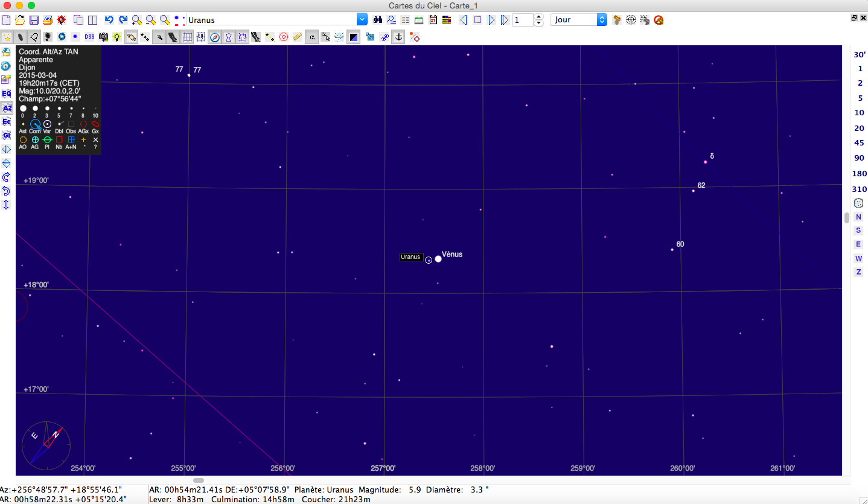Point the chart toward the North
Viewport: 868px width, 504px height.
[x=858, y=217]
